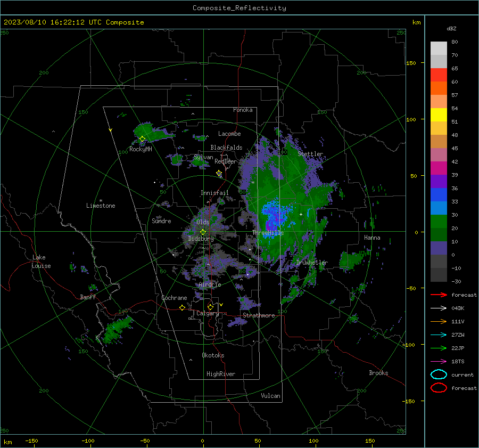Click the Cochrane town label
Viewport: 479px width, 448px height.
[174, 298]
